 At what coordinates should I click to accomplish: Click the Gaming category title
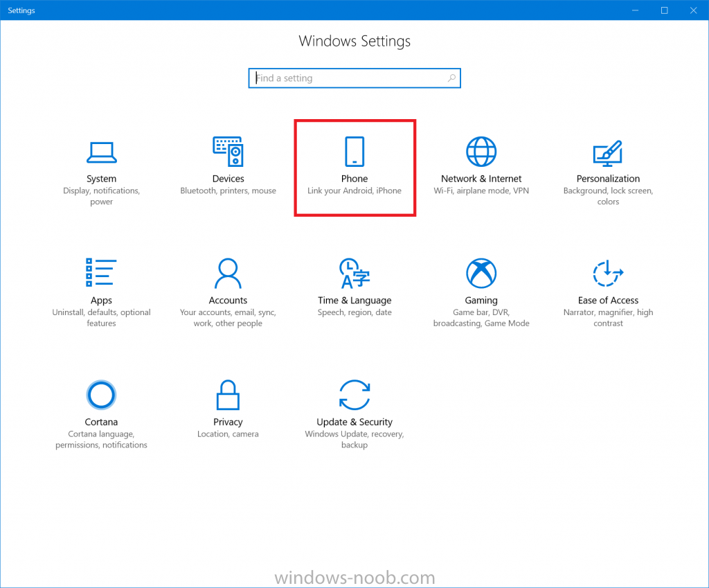click(481, 301)
